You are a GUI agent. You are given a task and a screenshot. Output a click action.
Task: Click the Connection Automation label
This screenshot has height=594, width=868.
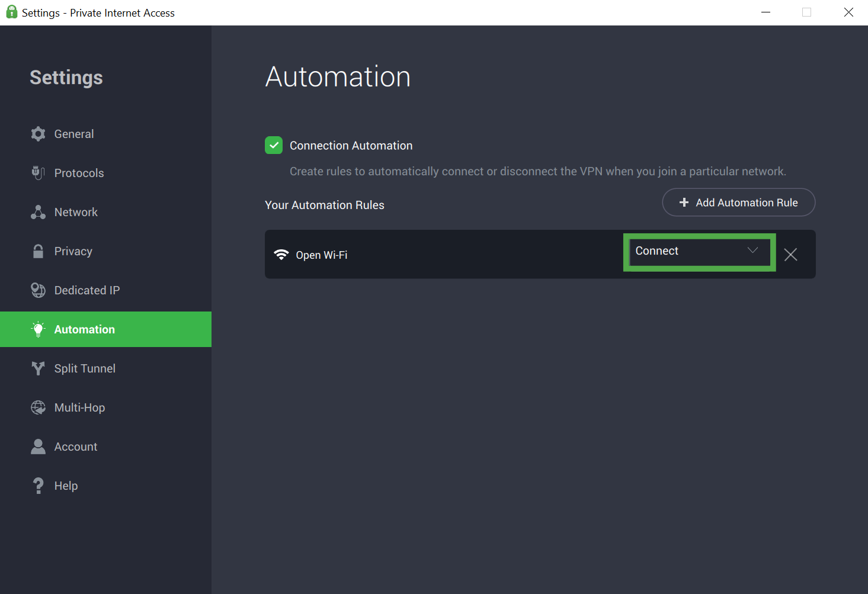tap(351, 146)
